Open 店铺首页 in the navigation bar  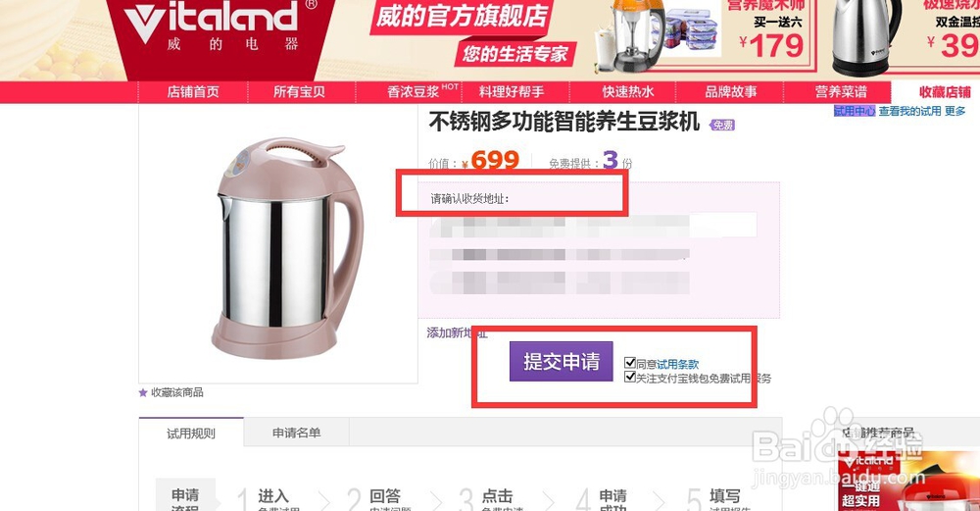[193, 92]
